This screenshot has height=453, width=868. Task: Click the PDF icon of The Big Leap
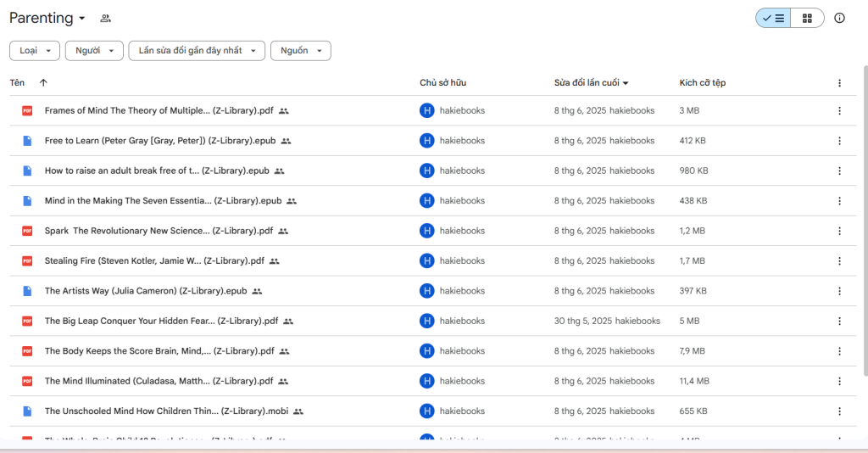(x=27, y=321)
